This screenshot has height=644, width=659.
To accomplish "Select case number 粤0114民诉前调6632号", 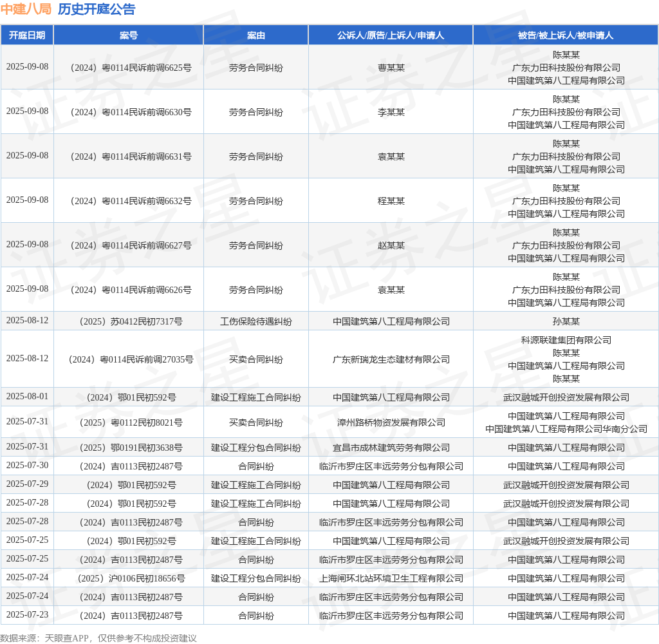I will (131, 201).
